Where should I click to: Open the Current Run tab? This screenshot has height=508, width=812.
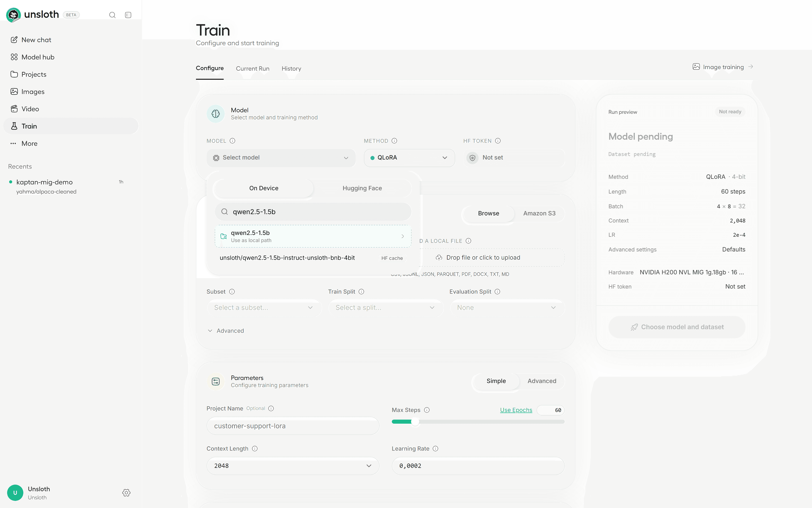(x=252, y=69)
